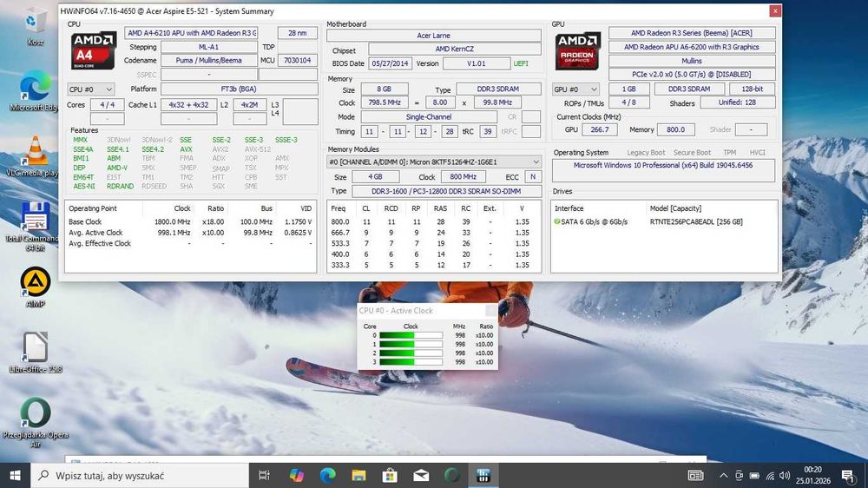
Task: Click the Stepping value ML-A1
Action: [208, 47]
